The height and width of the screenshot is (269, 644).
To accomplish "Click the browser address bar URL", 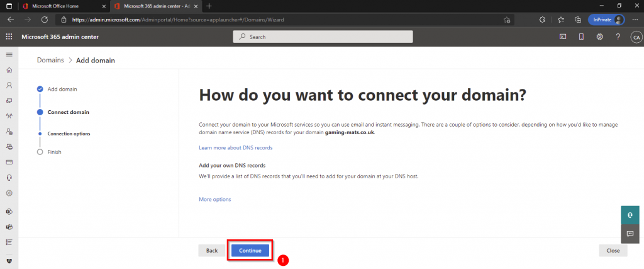I will point(178,20).
